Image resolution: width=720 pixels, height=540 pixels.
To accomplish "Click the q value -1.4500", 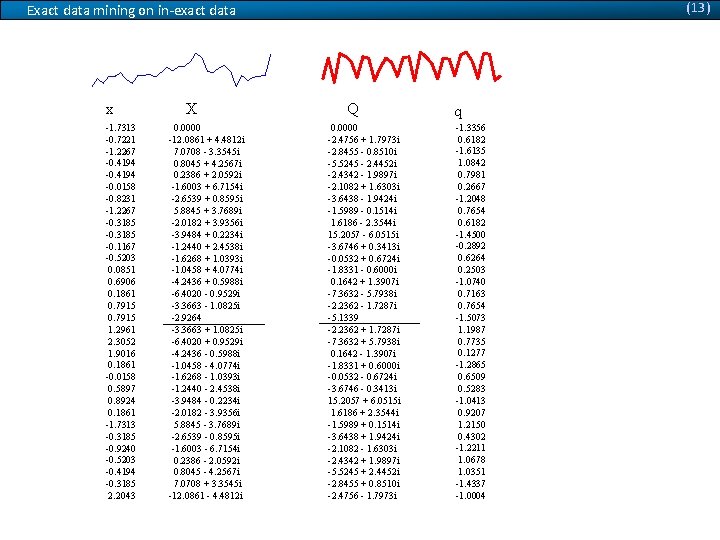I will click(470, 235).
